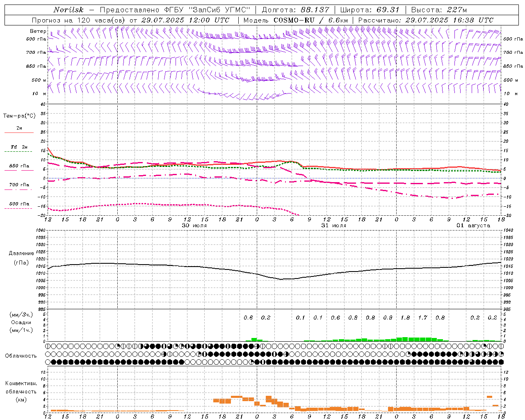The height and width of the screenshot is (420, 525).
Task: Select 'Прогноз на 120 часа(ов)' forecast line
Action: (x=79, y=20)
